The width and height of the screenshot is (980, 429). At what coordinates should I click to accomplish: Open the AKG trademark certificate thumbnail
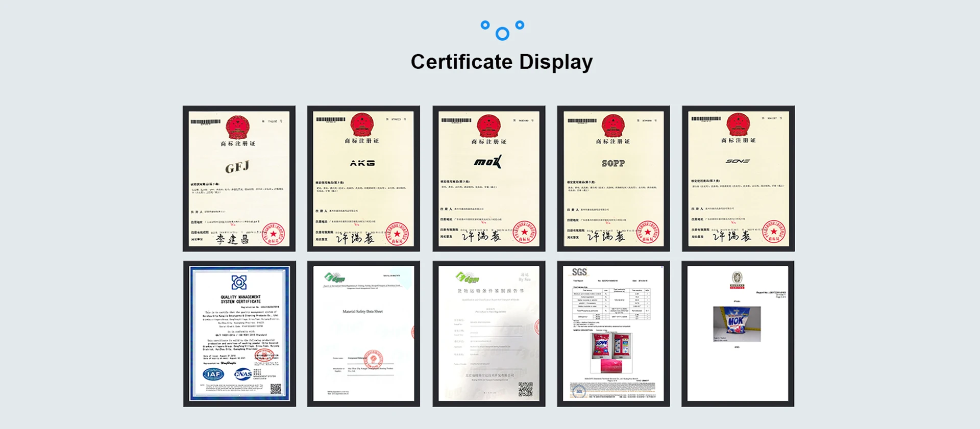click(363, 179)
